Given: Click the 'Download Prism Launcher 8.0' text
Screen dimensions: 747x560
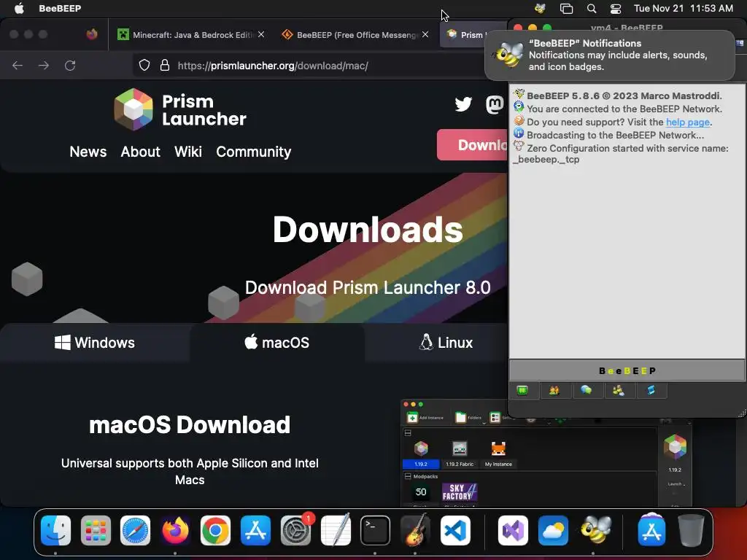Looking at the screenshot, I should pyautogui.click(x=368, y=287).
